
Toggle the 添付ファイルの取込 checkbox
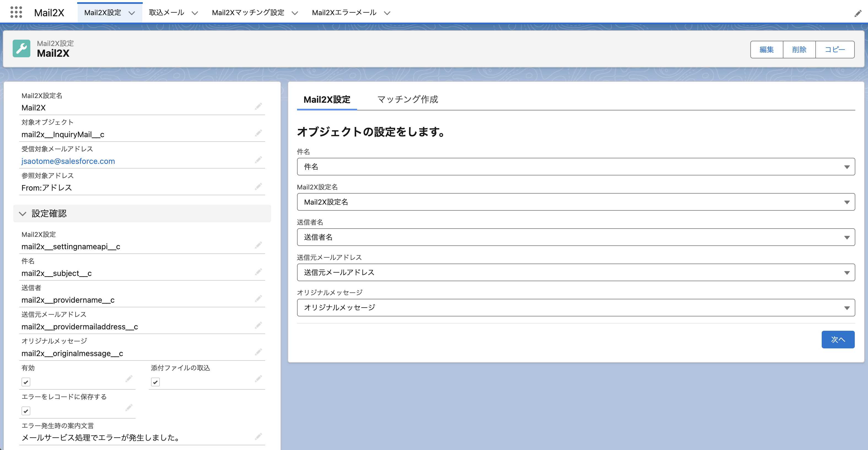coord(155,382)
